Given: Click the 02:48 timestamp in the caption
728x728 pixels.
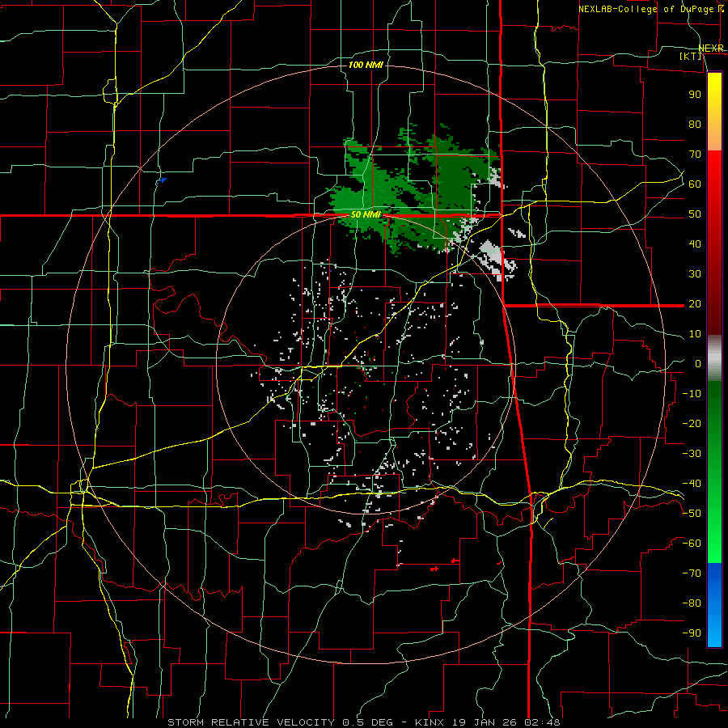Looking at the screenshot, I should coord(541,722).
